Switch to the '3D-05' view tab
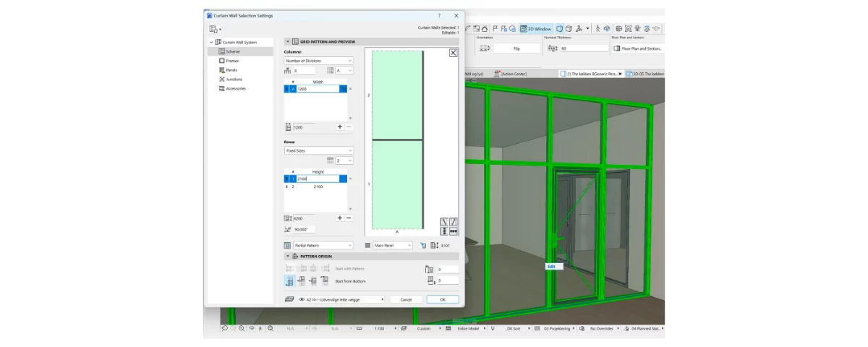The width and height of the screenshot is (868, 347). pos(645,74)
